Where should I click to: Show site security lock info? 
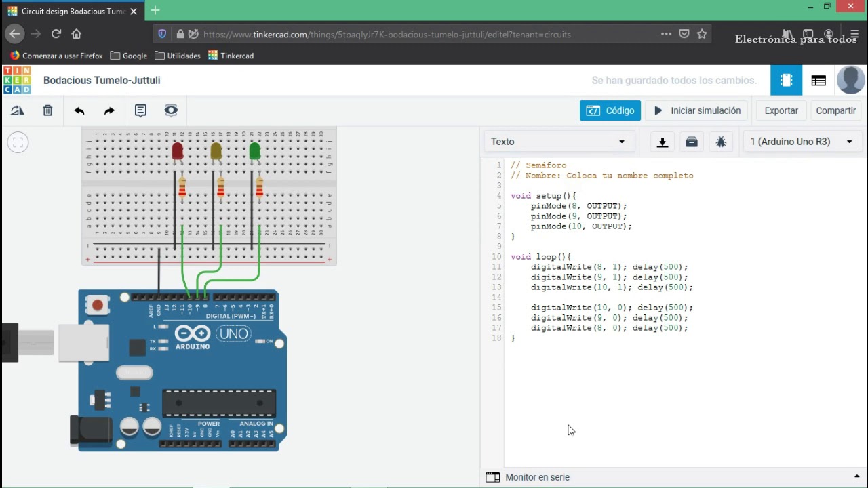[x=180, y=34]
